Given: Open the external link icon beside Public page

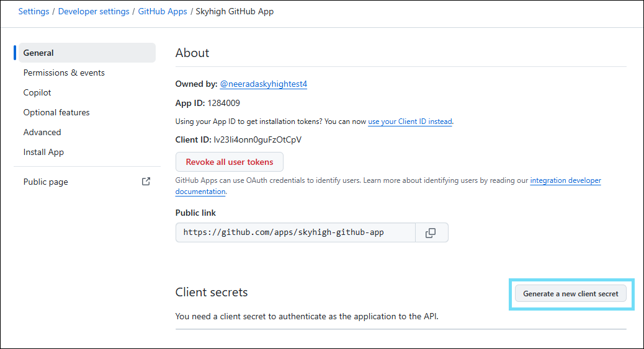Looking at the screenshot, I should click(x=146, y=182).
